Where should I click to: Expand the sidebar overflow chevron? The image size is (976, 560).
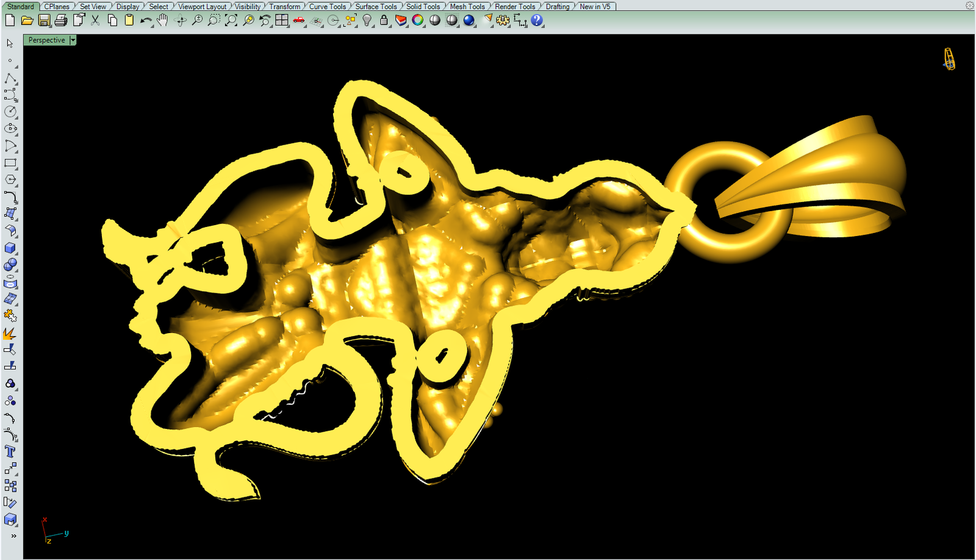13,536
